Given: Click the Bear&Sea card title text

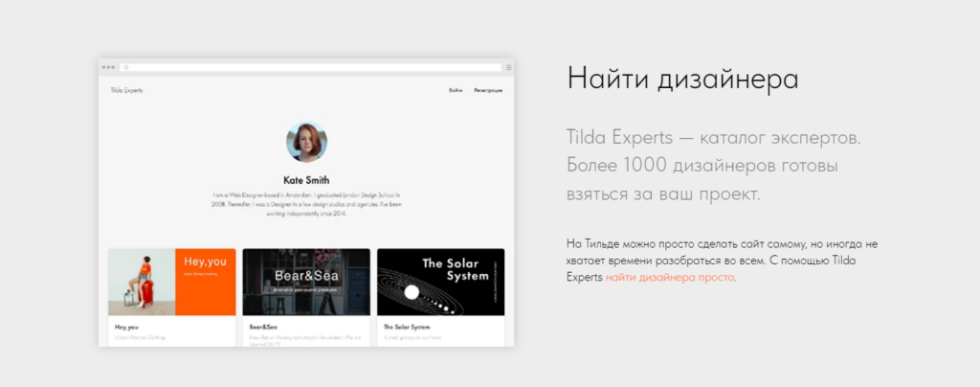Looking at the screenshot, I should tap(263, 327).
